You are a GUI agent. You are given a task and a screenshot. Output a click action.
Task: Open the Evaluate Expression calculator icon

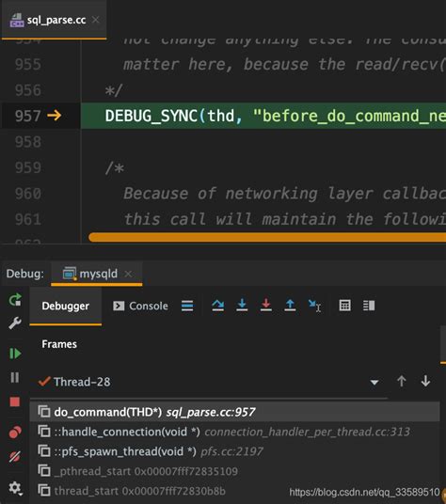coord(344,306)
